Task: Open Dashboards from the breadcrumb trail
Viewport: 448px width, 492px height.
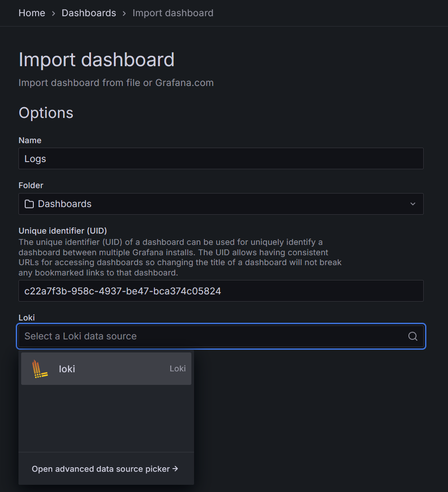Action: [89, 13]
